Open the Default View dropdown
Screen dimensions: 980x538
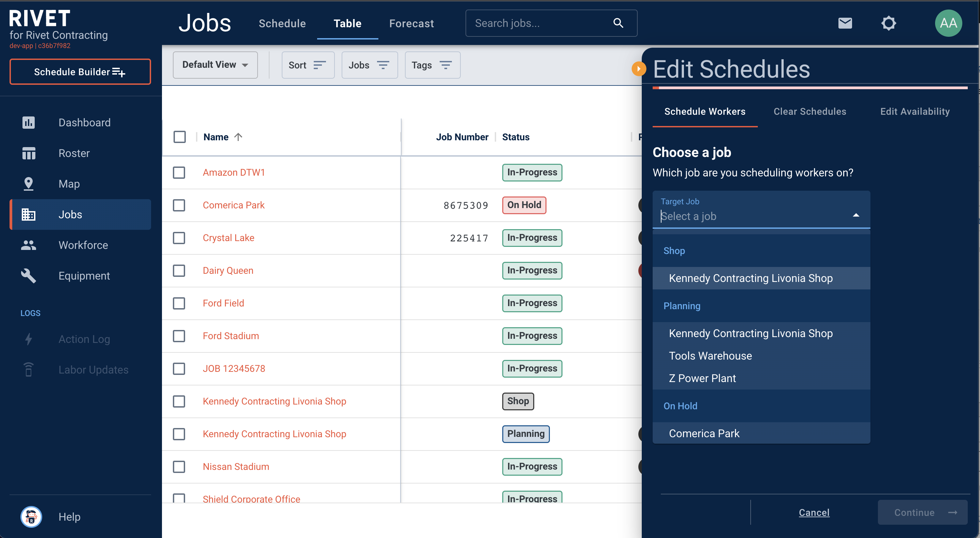[215, 65]
